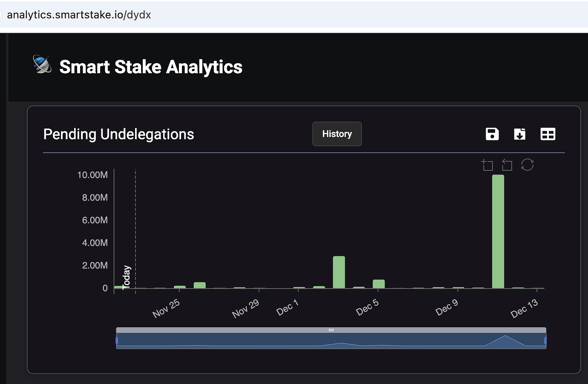Click the range slider's top drag bar

click(x=331, y=330)
